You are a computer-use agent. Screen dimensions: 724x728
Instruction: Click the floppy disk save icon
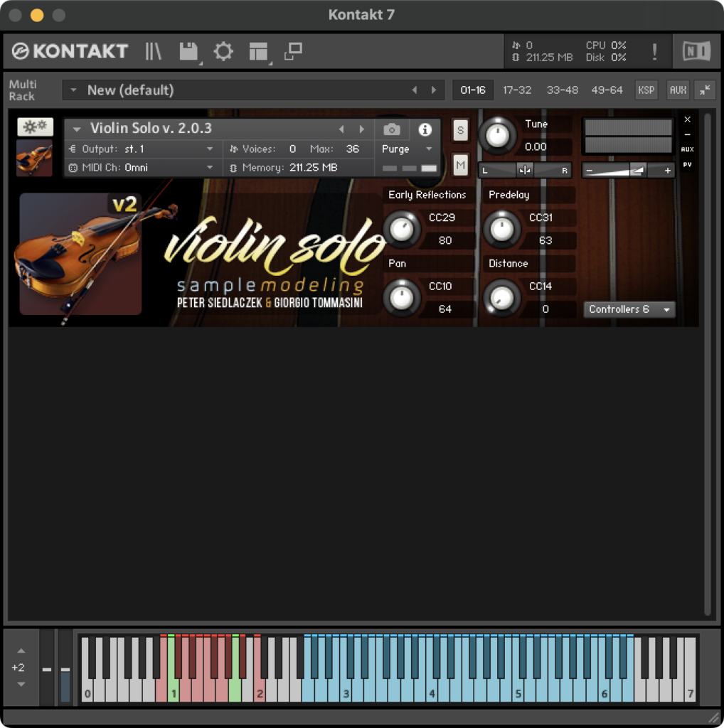(188, 51)
